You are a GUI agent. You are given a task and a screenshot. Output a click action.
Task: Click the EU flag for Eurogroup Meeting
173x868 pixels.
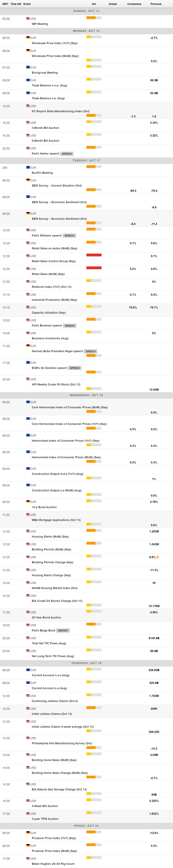[28, 67]
